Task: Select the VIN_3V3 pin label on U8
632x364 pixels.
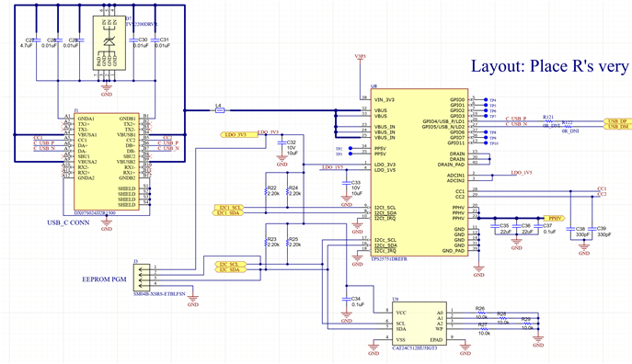Action: coord(385,99)
